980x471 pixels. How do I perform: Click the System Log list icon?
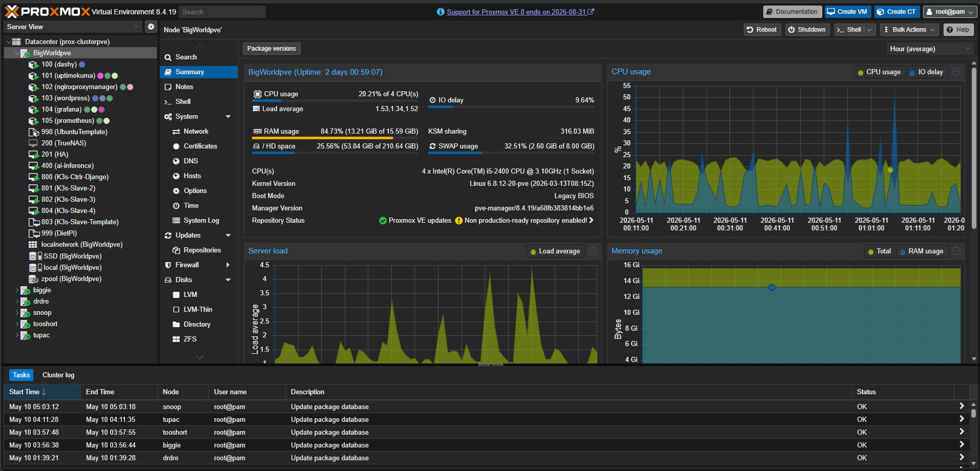pos(176,221)
